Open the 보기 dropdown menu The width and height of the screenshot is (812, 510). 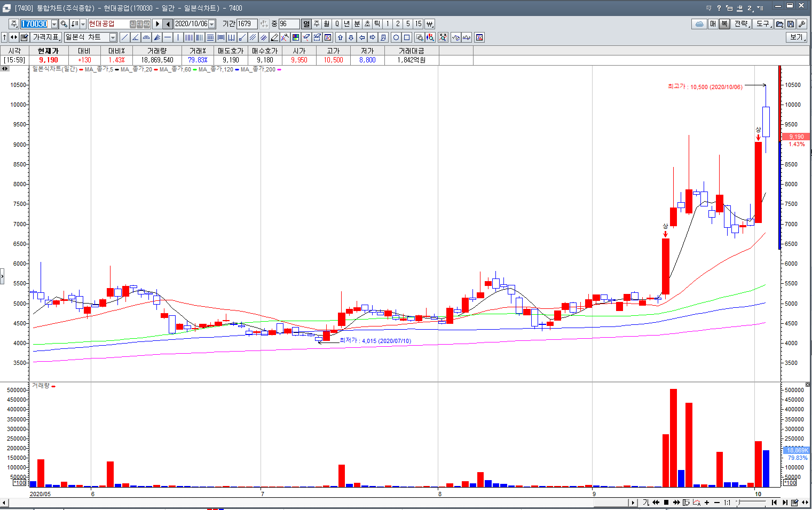[x=797, y=37]
